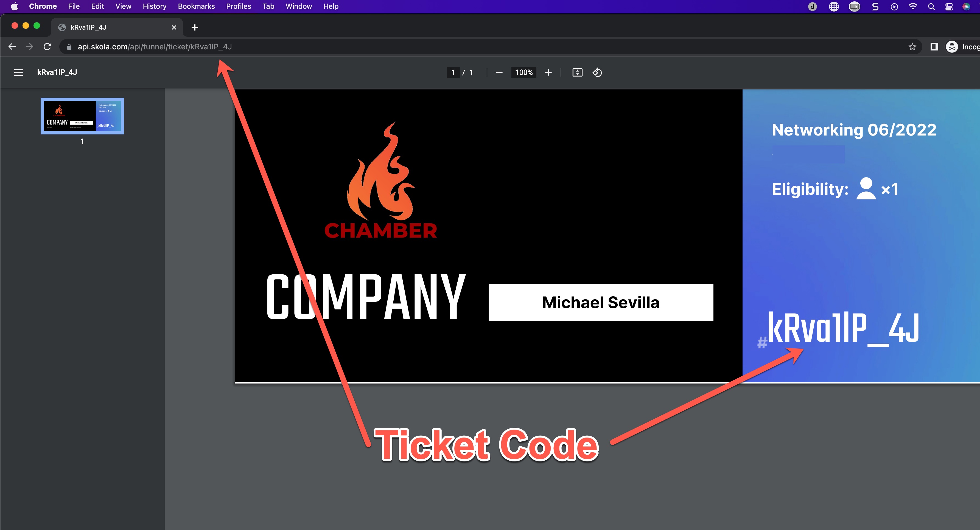Zoom out the PDF with minus
The height and width of the screenshot is (530, 980).
coord(499,72)
